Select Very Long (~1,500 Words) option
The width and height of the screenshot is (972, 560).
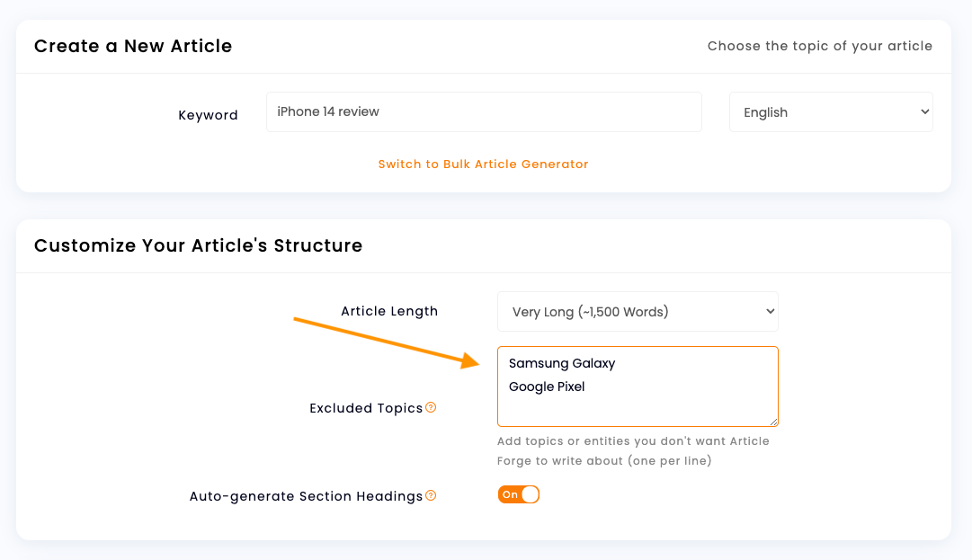pyautogui.click(x=638, y=311)
